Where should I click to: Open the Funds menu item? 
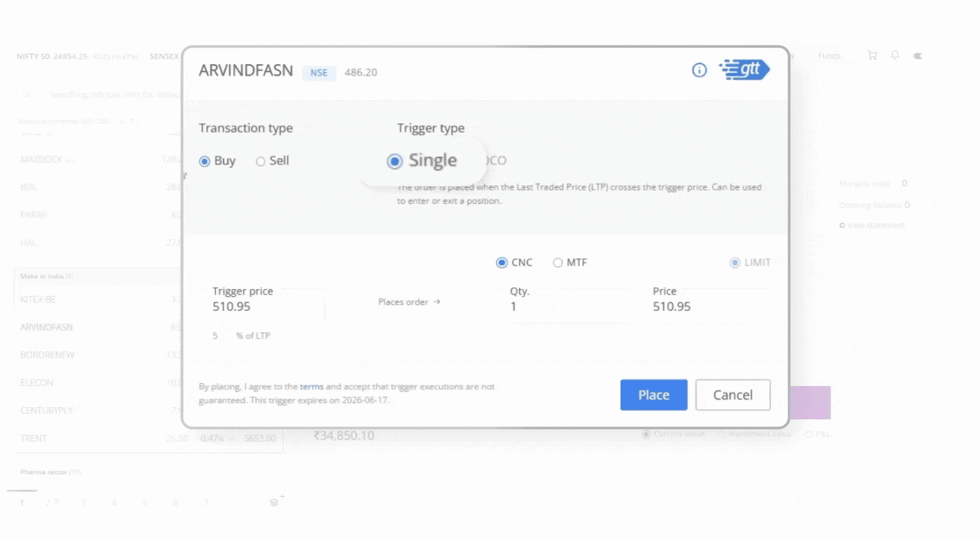(x=829, y=56)
